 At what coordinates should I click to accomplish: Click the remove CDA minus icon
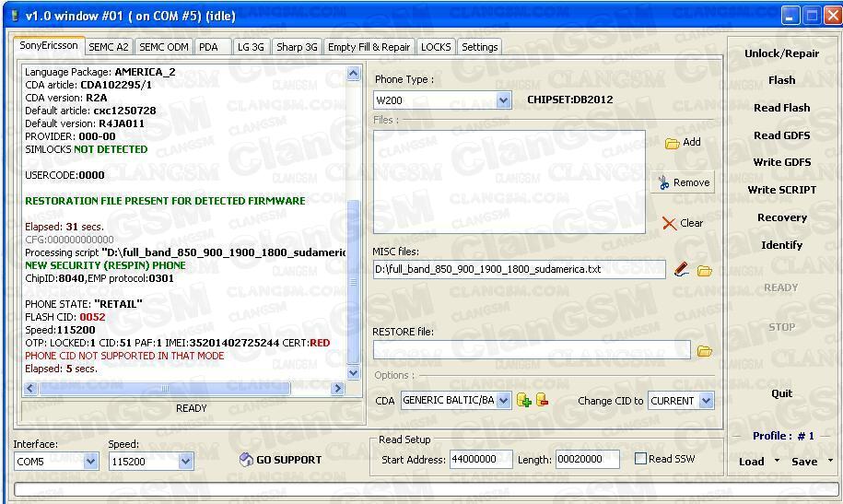click(x=543, y=400)
